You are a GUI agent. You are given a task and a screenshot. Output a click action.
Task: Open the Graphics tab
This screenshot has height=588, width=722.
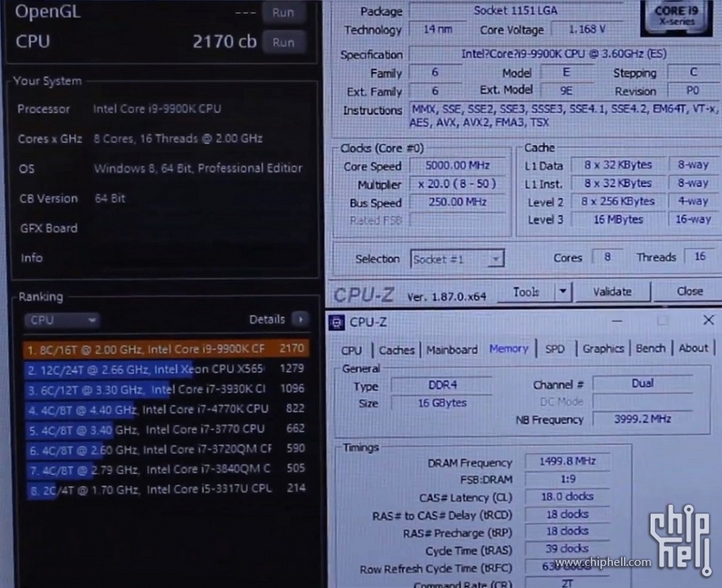coord(603,349)
